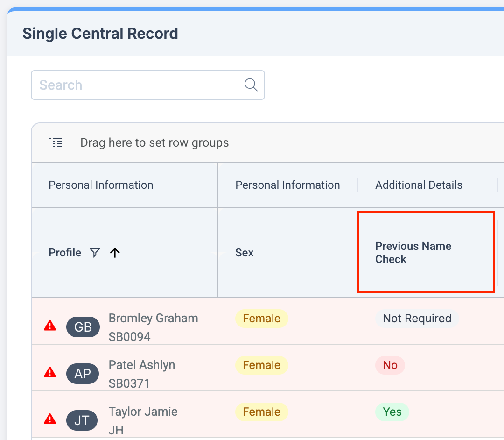Image resolution: width=504 pixels, height=440 pixels.
Task: Toggle Profile sort ascending arrow
Action: tap(115, 253)
